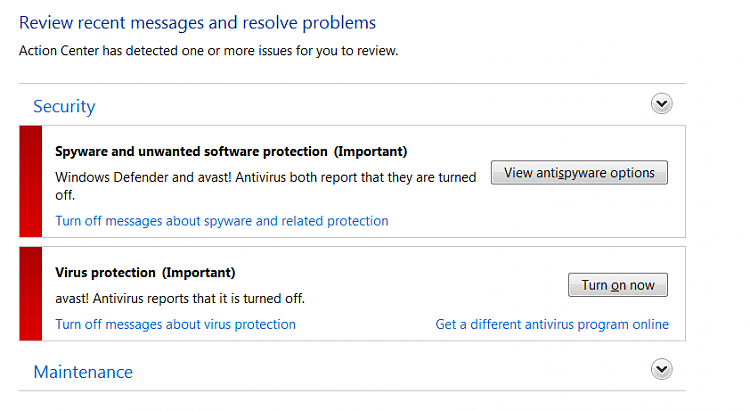Click the (Important) label next to Spyware title
The height and width of the screenshot is (410, 750).
point(371,152)
